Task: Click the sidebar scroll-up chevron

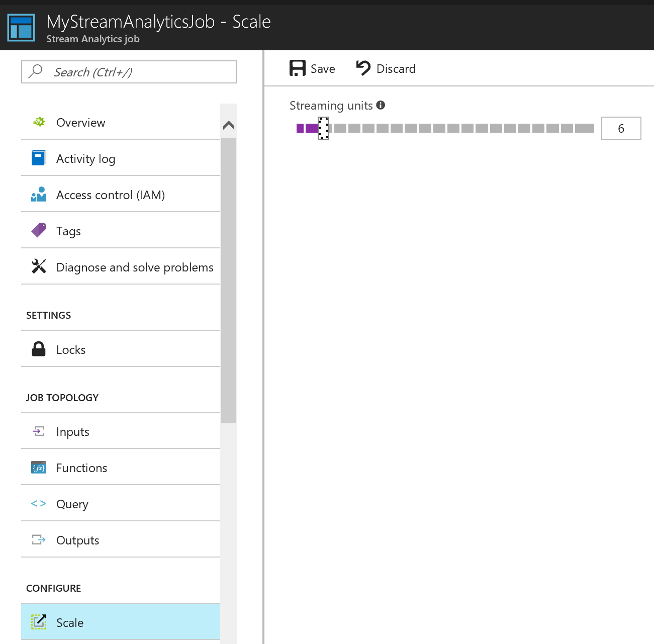Action: tap(229, 125)
